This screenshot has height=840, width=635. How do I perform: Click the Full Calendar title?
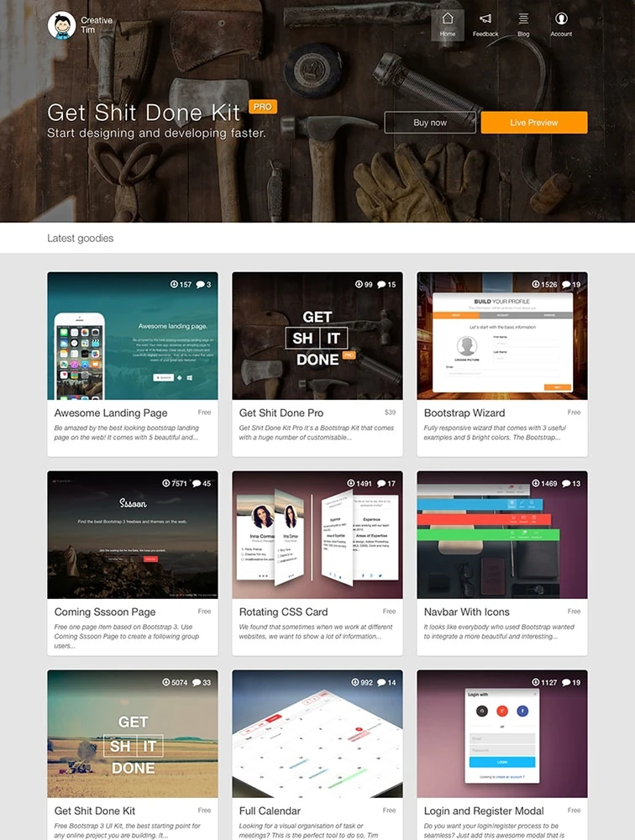coord(270,811)
